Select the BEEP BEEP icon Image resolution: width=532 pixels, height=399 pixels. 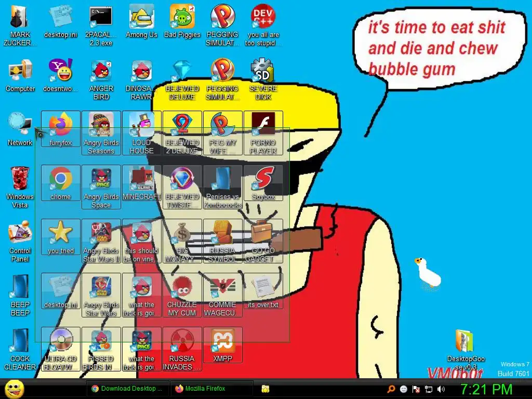[20, 295]
